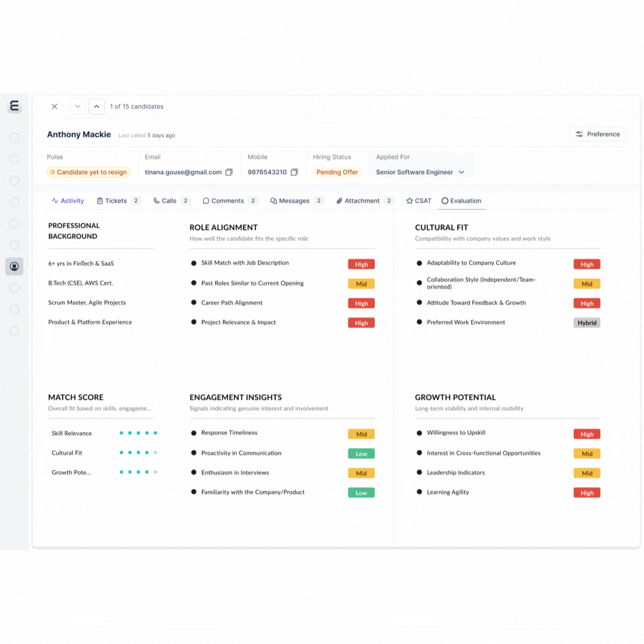Screen dimensions: 644x644
Task: Switch to the CSAT tab
Action: 419,201
